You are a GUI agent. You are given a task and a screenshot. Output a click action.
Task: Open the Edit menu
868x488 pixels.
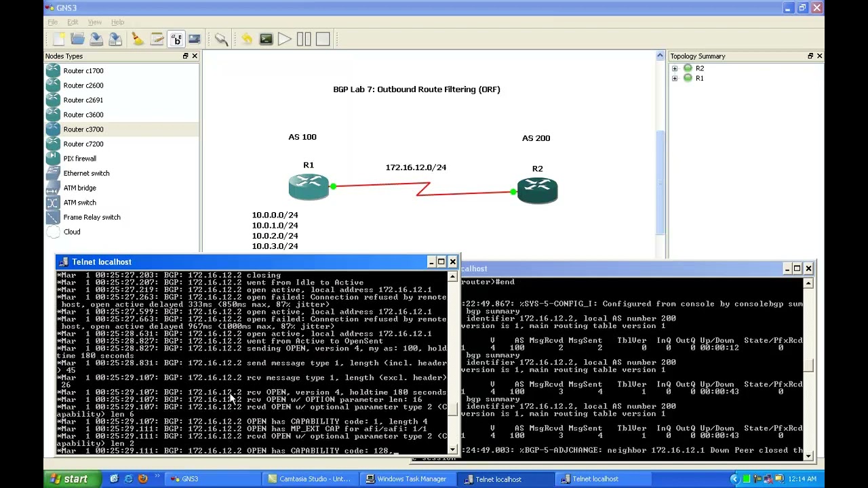73,22
